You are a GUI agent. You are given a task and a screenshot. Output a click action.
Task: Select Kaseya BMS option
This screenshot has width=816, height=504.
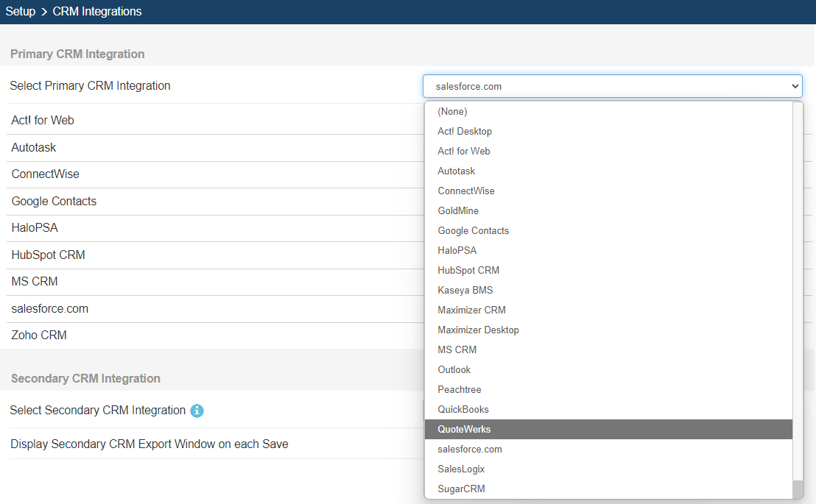point(465,290)
